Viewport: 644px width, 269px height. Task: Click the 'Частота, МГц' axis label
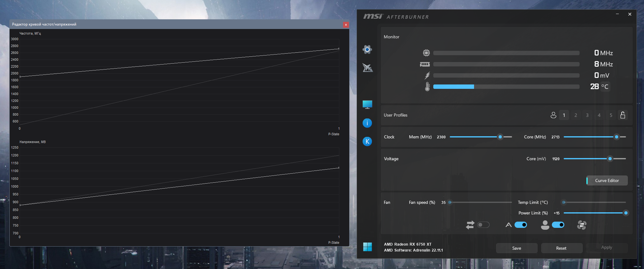(30, 33)
